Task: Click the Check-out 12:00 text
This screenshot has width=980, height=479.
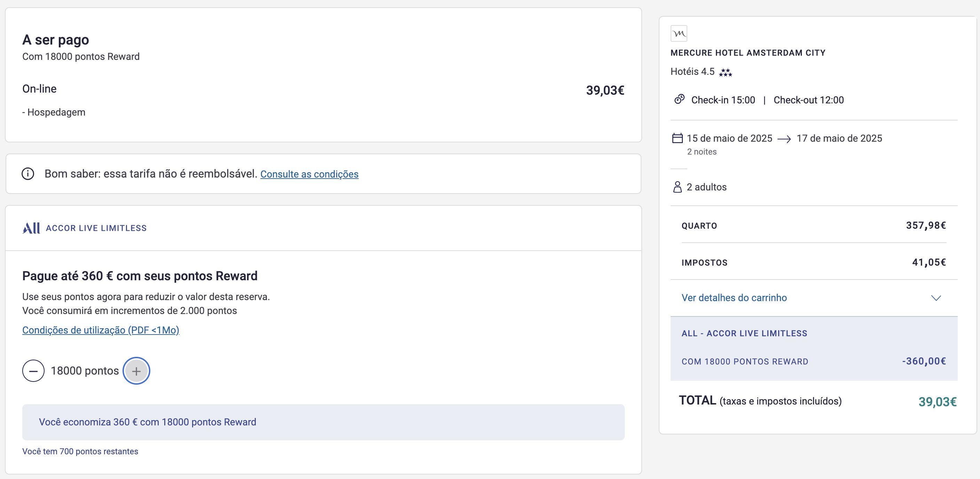Action: [x=809, y=100]
